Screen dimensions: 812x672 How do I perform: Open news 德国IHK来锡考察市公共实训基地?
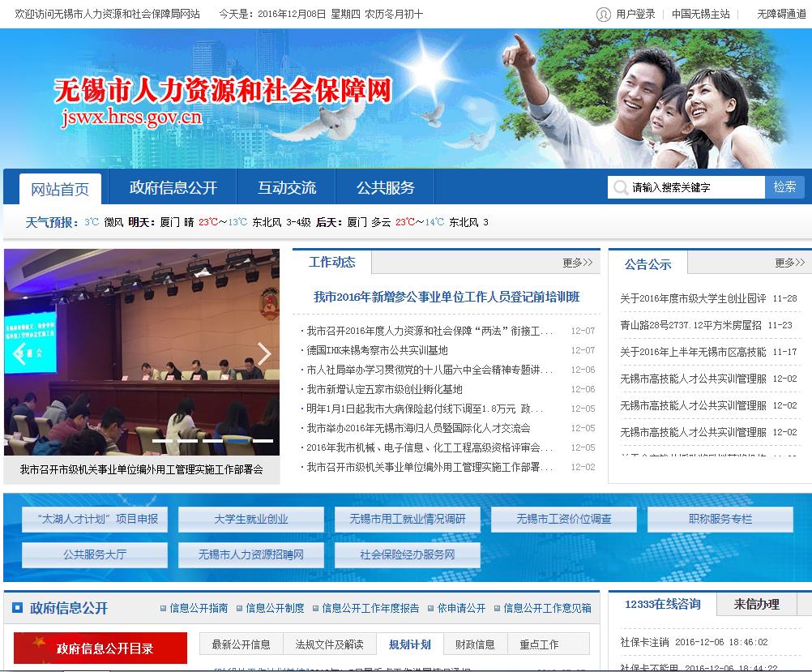tap(377, 350)
